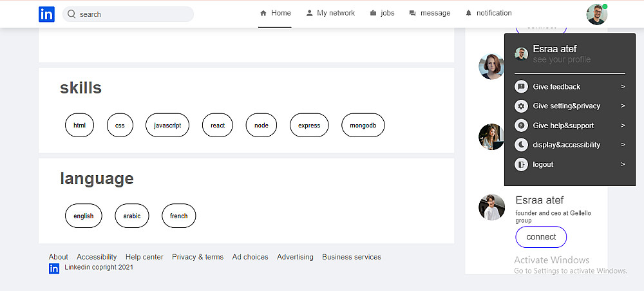
Task: Select the Home nav item
Action: coord(275,14)
